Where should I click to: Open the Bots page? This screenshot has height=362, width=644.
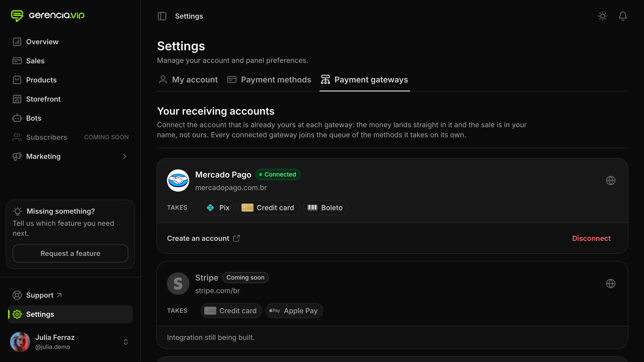[70, 118]
